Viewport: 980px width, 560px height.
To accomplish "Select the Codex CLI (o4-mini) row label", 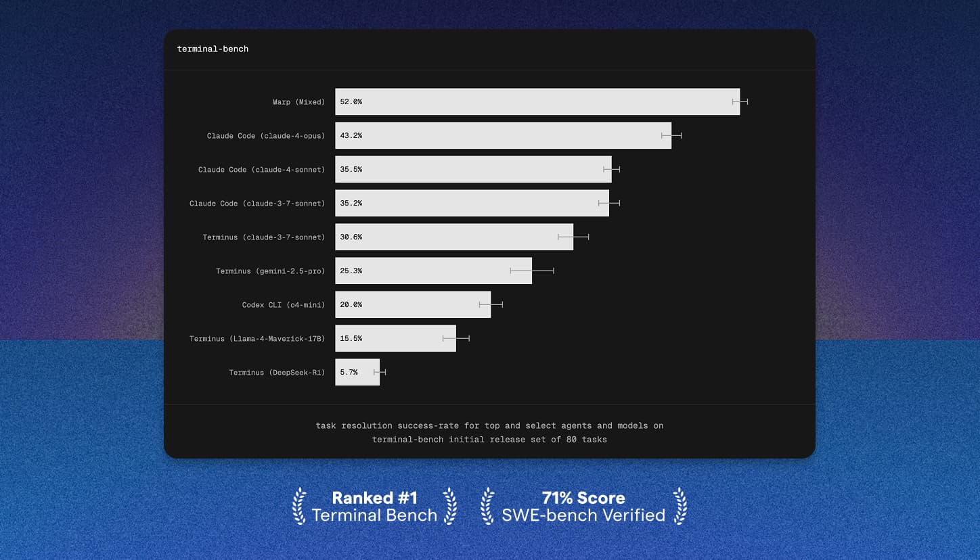I will [283, 304].
